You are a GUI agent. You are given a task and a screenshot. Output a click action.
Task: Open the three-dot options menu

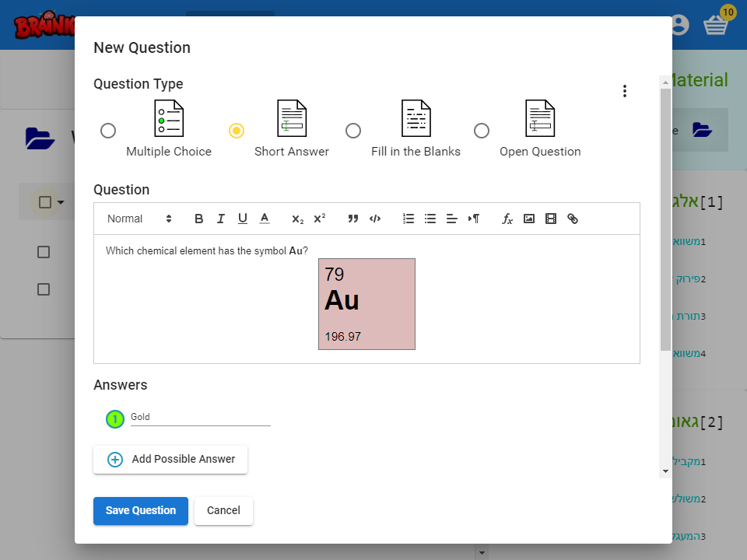coord(625,90)
